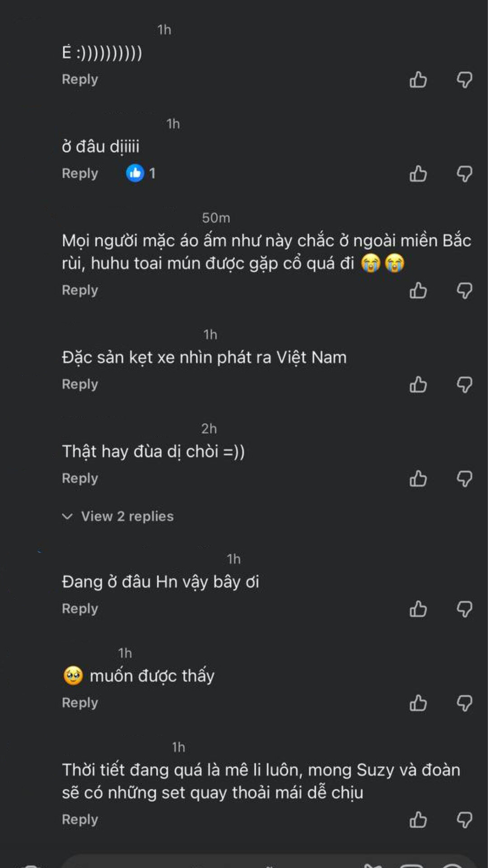Toggle dislike on the first comment
Viewport: 488px width, 868px height.
pos(465,80)
